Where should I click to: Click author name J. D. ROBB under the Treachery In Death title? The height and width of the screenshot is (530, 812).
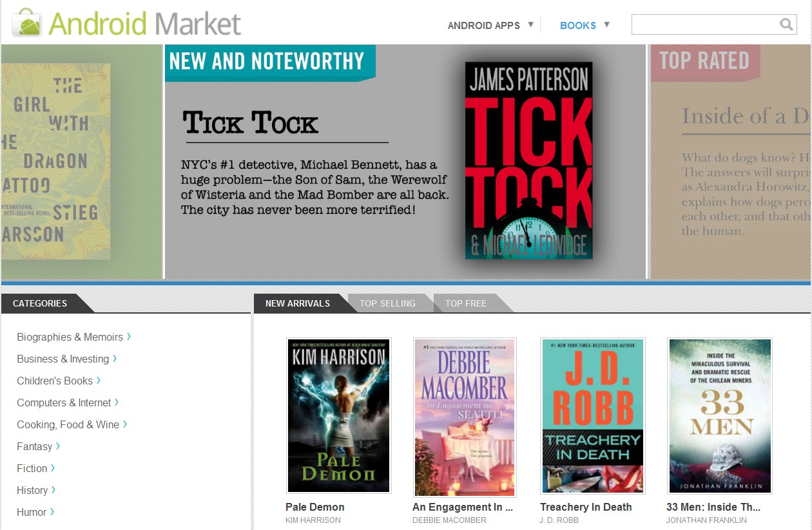pos(559,520)
